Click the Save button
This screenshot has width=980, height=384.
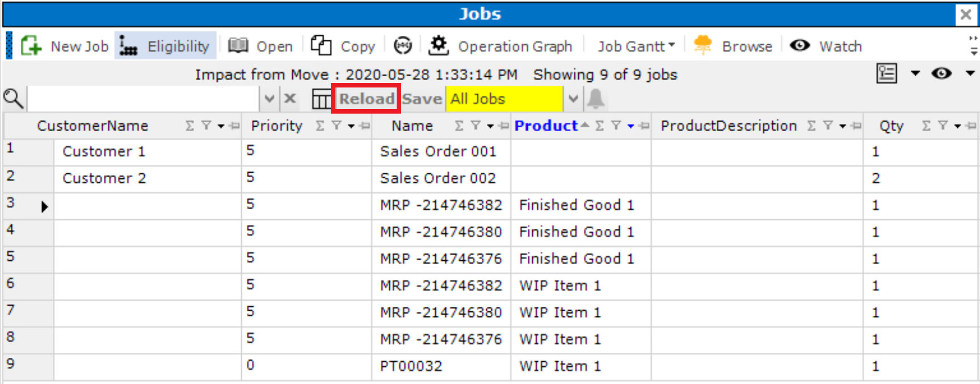coord(422,99)
